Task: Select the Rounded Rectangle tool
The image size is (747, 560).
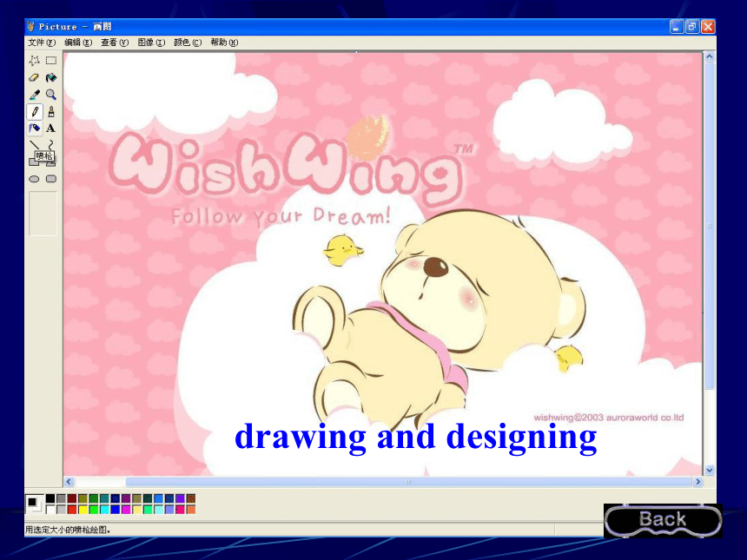Action: 51,179
